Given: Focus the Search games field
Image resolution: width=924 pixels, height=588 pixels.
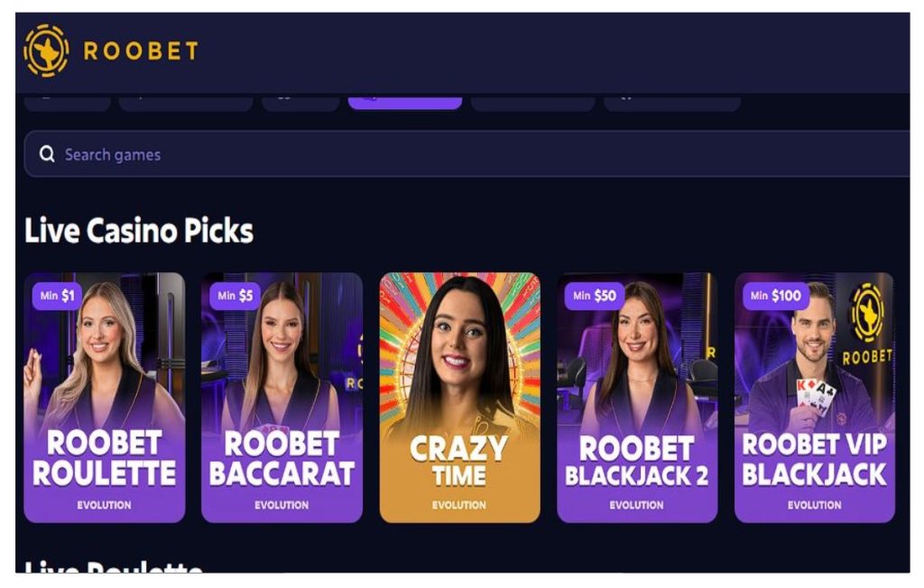Looking at the screenshot, I should click(467, 154).
